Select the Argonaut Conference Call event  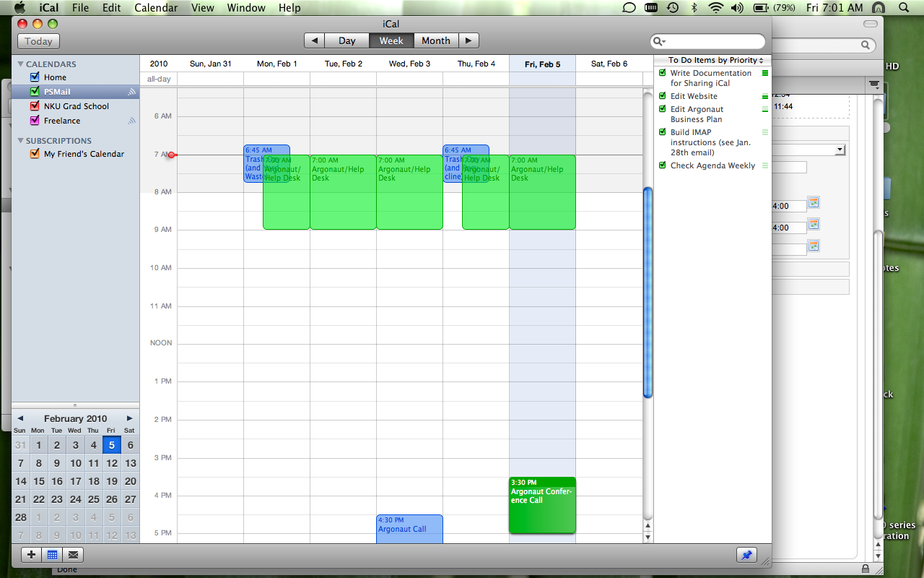[x=542, y=505]
